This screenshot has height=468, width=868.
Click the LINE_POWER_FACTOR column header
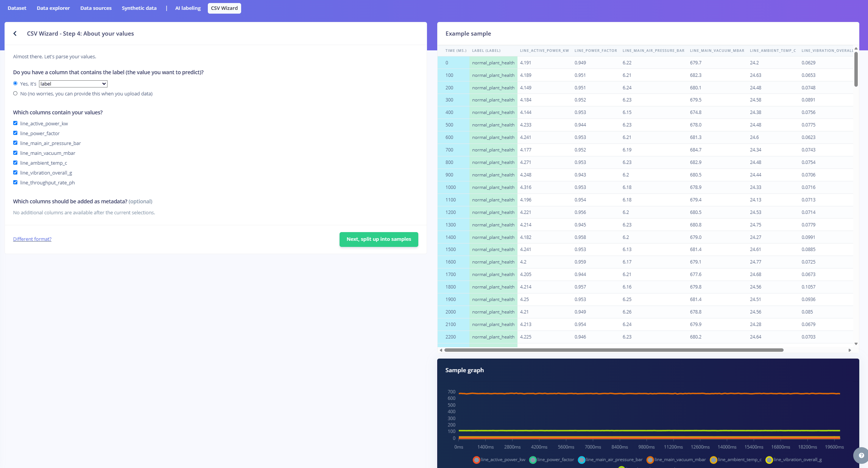coord(596,51)
